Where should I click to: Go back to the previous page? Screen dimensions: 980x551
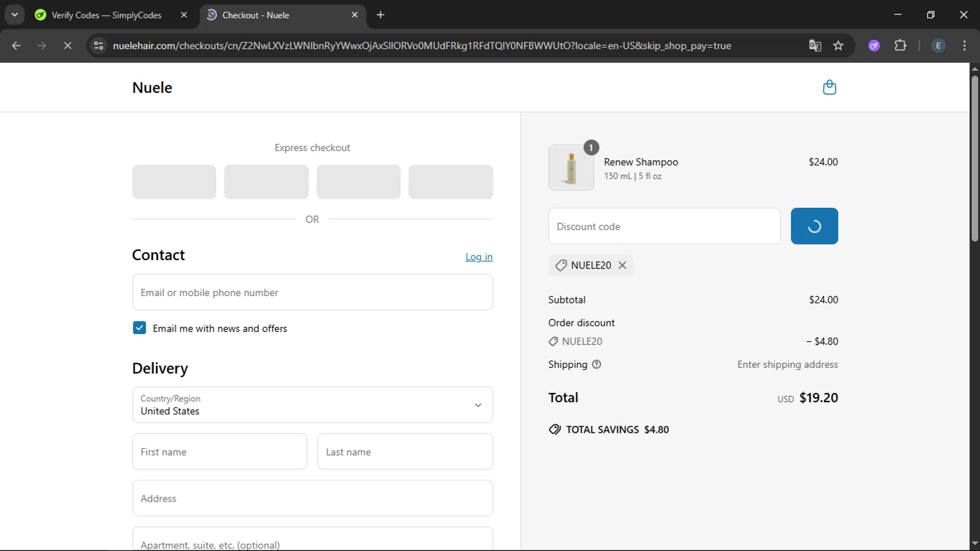coord(16,46)
